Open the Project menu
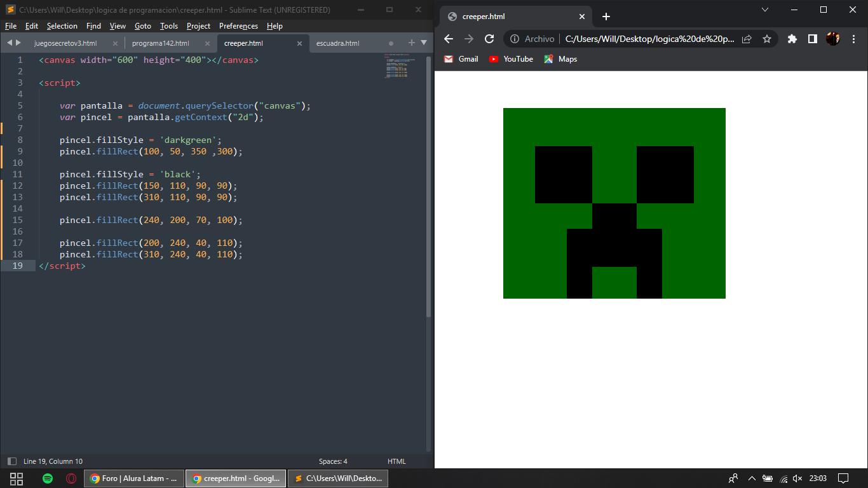This screenshot has width=868, height=488. [x=198, y=26]
